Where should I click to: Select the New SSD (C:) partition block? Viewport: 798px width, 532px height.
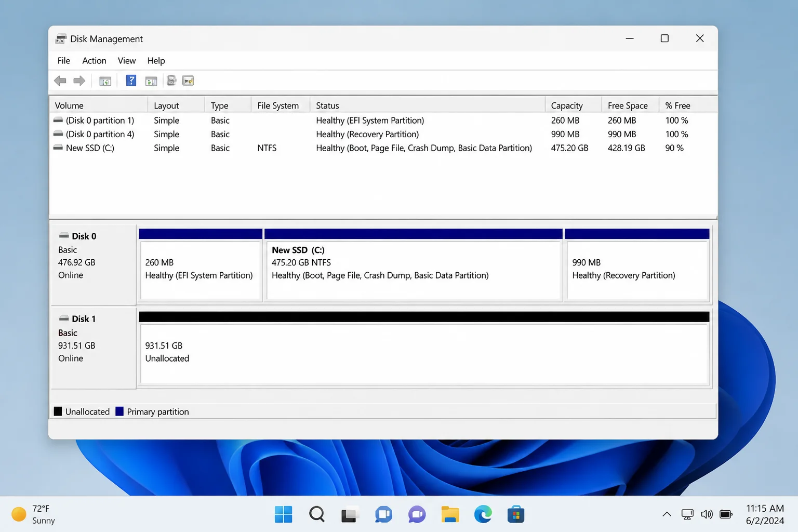click(x=414, y=265)
